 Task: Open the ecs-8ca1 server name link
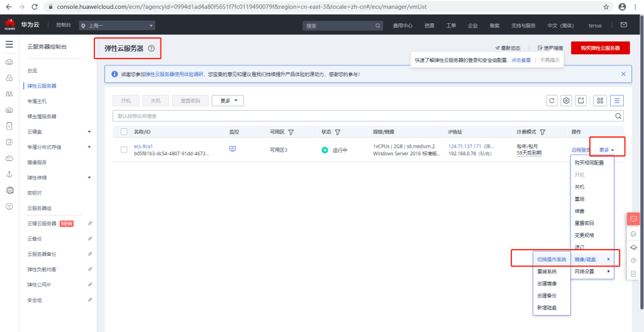(x=143, y=147)
